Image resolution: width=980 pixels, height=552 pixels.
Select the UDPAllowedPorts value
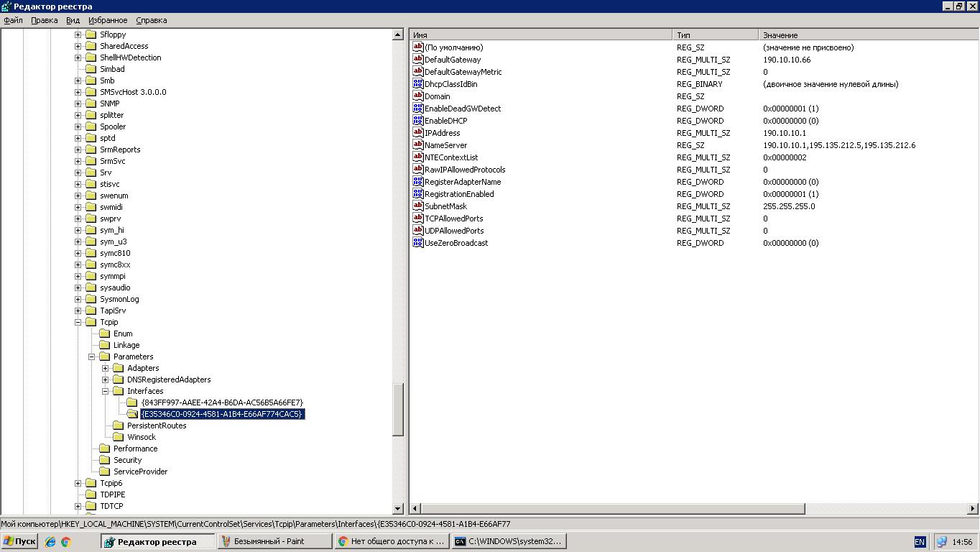point(454,231)
